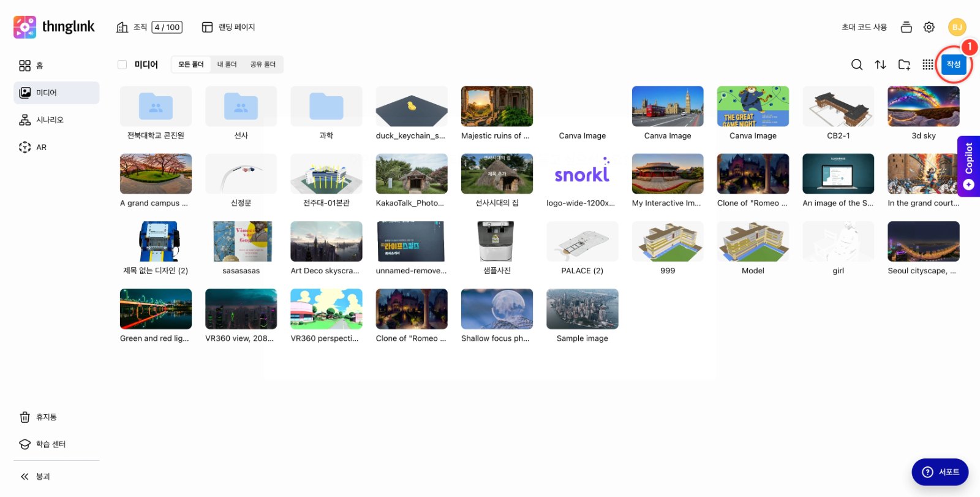This screenshot has width=980, height=497.
Task: Open the CB2-1 model thumbnail
Action: (838, 106)
